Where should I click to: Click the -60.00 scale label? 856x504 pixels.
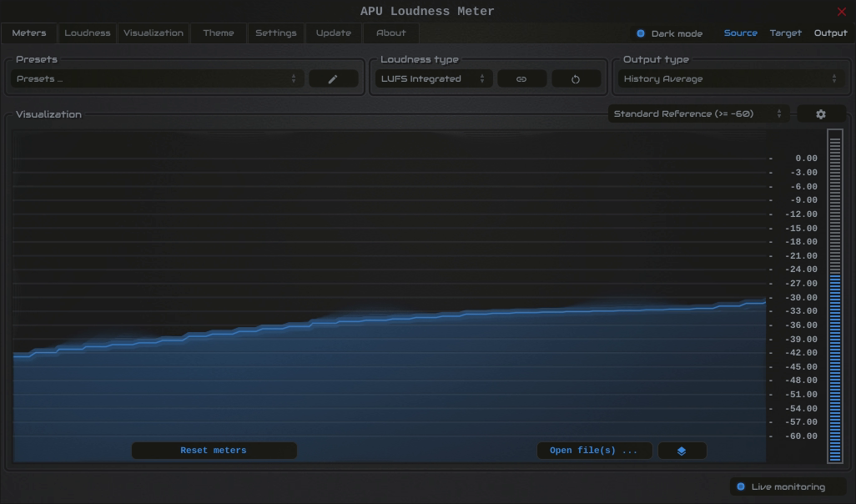click(x=802, y=436)
